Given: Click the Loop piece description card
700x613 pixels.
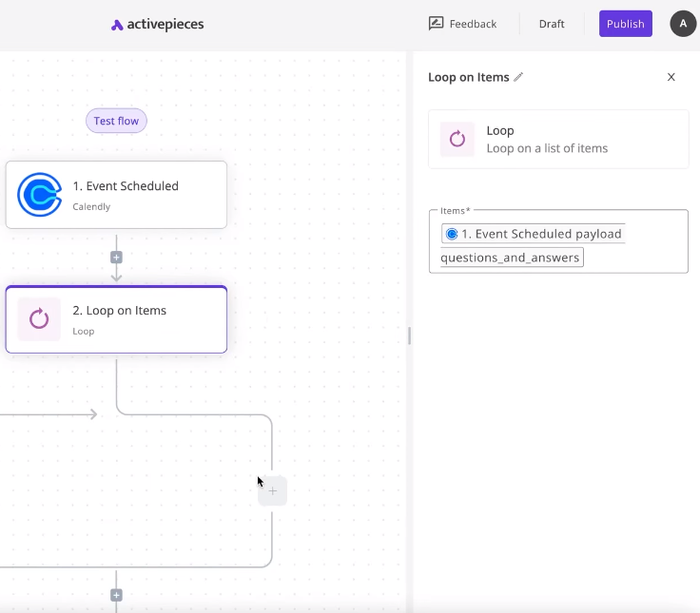Looking at the screenshot, I should click(571, 139).
